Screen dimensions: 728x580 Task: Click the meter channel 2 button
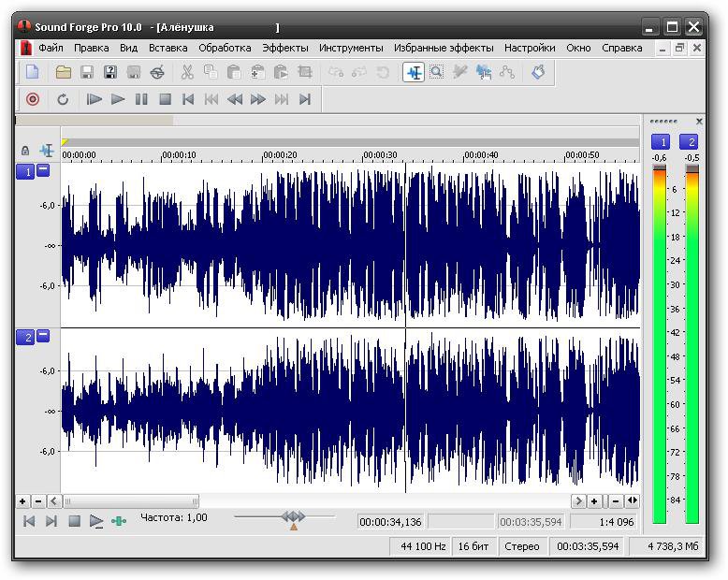click(x=691, y=142)
